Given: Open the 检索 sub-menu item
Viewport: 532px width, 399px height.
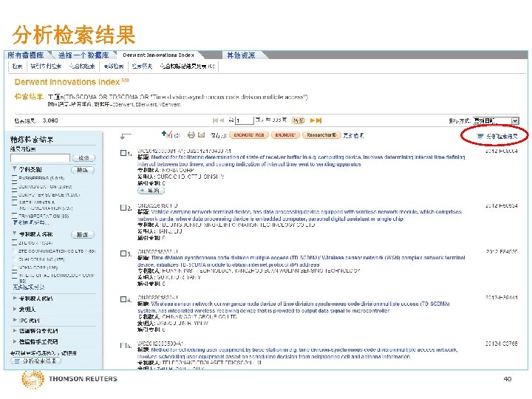Looking at the screenshot, I should point(17,66).
